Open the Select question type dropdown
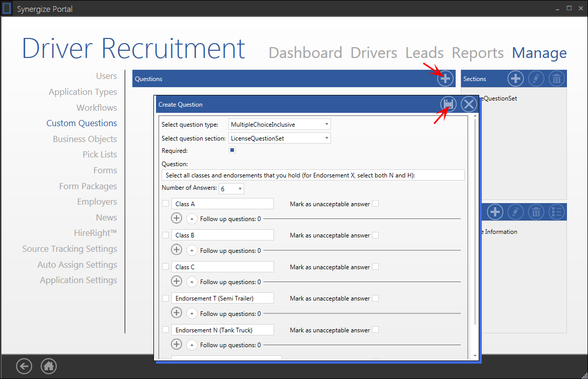 (280, 124)
